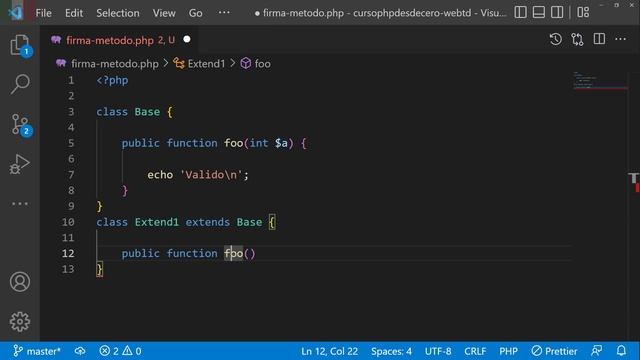Viewport: 640px width, 360px height.
Task: Click the closing brace on line 13
Action: [x=100, y=269]
